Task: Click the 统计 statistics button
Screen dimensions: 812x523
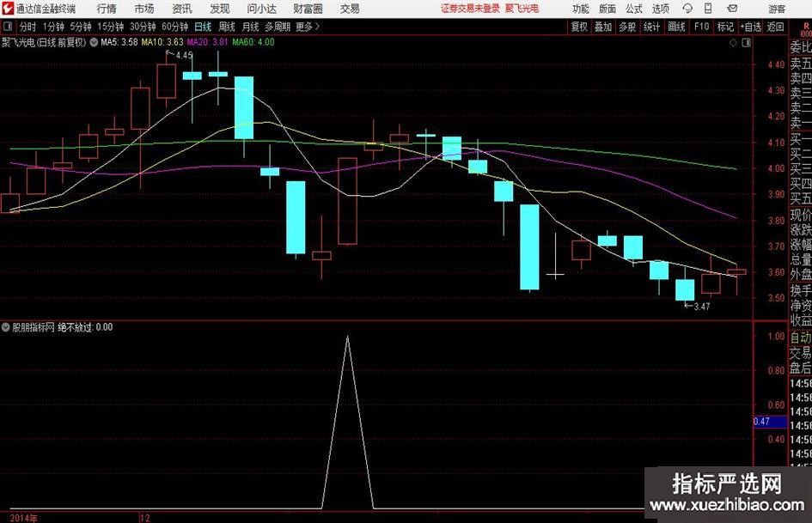Action: [651, 27]
